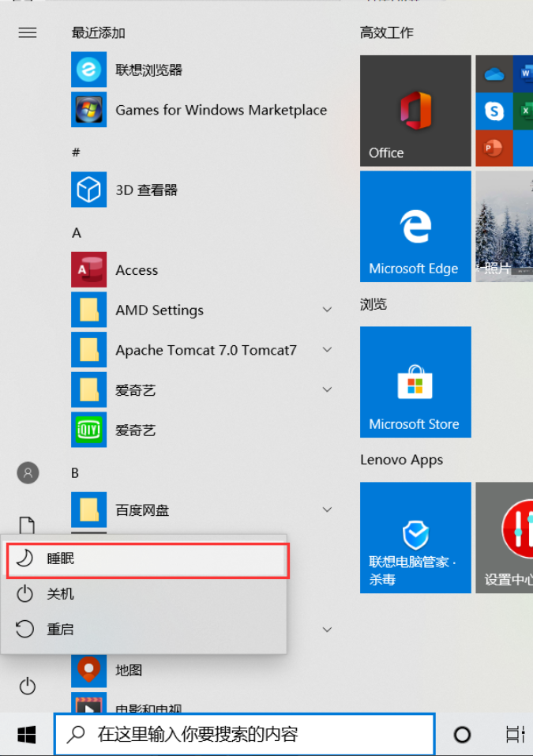Expand the Apache Tomcat 7.0 chevron
The height and width of the screenshot is (756, 533).
coord(327,349)
